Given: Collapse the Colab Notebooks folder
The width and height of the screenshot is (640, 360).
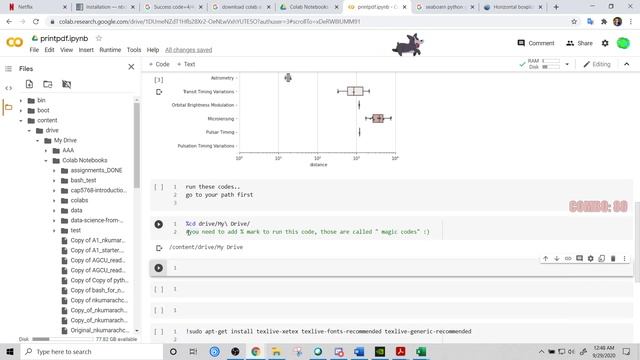Looking at the screenshot, I should coord(46,160).
